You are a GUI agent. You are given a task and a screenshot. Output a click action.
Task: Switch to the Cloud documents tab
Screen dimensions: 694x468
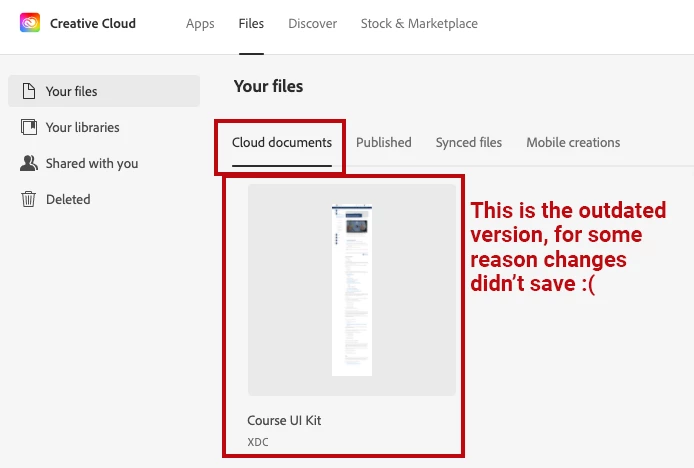282,143
